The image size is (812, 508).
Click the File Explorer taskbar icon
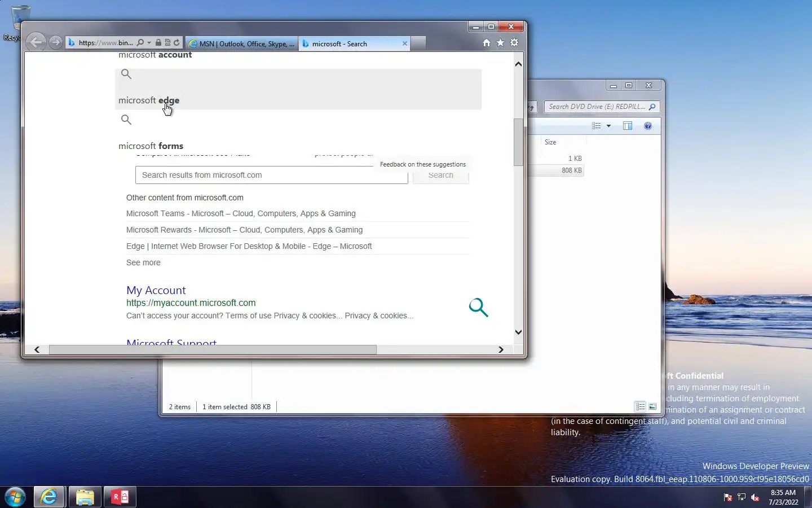pyautogui.click(x=85, y=497)
